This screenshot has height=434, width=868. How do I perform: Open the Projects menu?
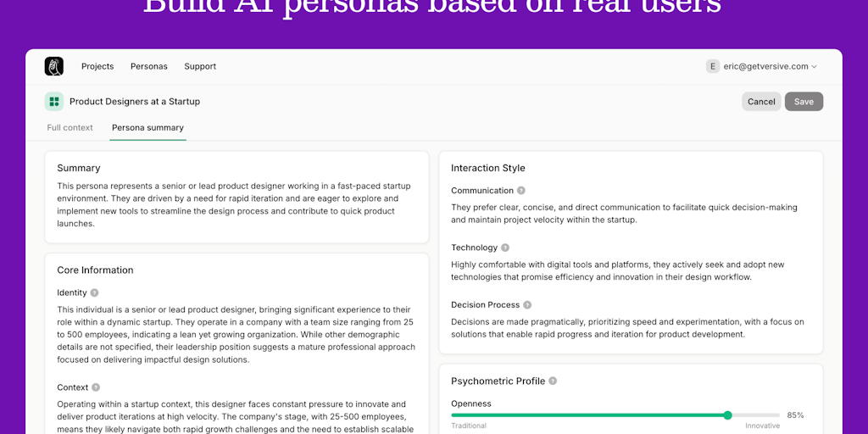[97, 66]
